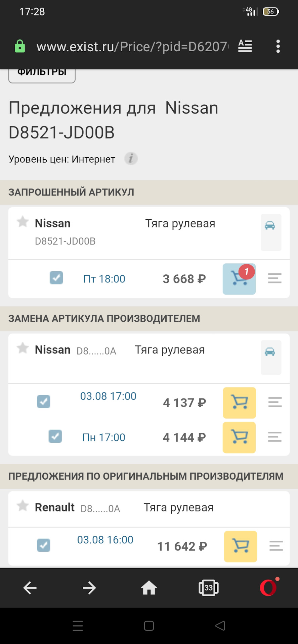Open the browser tabs switcher showing 33
Image resolution: width=298 pixels, height=644 pixels.
208,588
